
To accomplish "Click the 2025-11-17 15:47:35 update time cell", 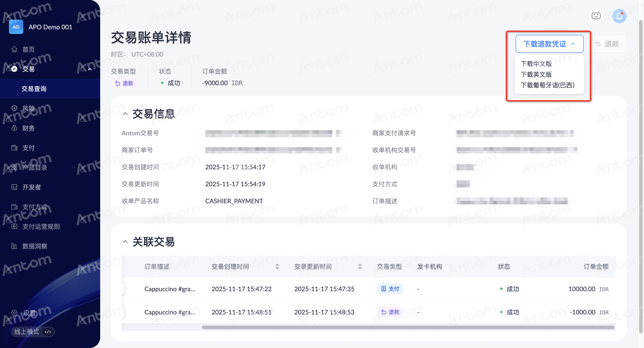I will click(324, 289).
